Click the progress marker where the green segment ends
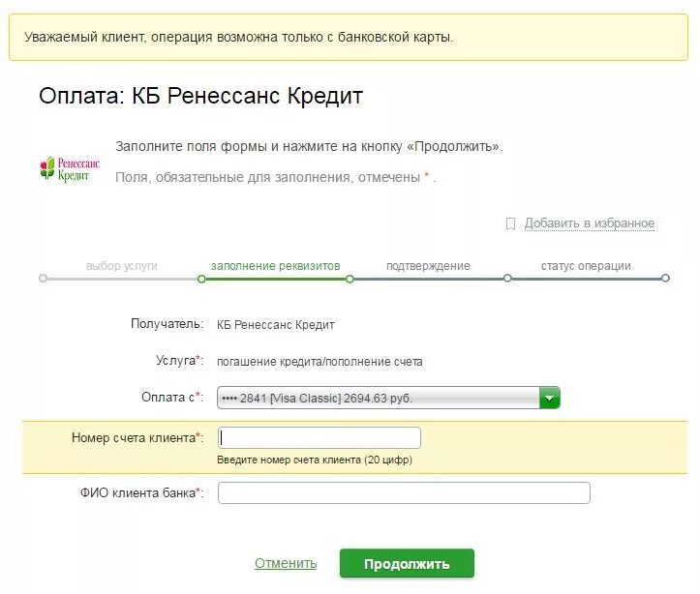 [x=350, y=280]
